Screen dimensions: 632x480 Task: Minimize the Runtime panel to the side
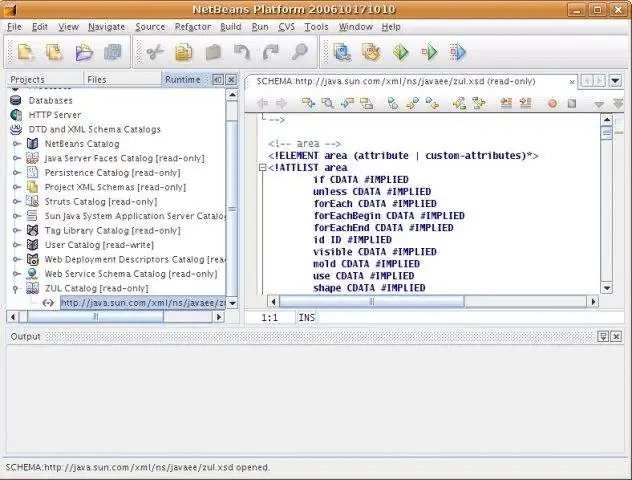(x=218, y=80)
